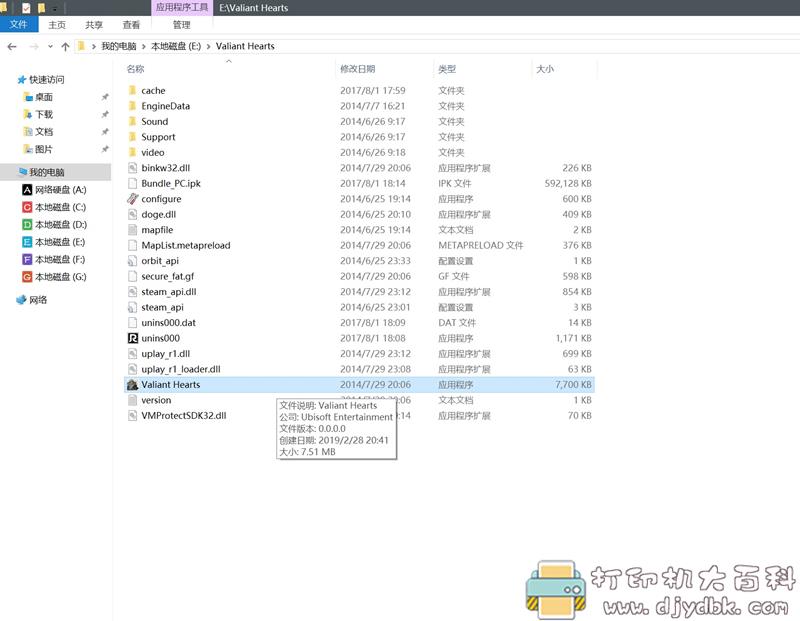Click the doge.dll file icon

(x=133, y=214)
